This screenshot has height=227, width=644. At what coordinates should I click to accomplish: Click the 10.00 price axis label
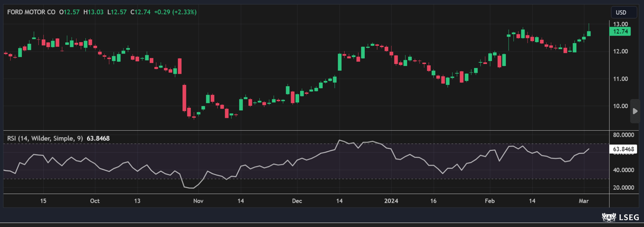[620, 106]
